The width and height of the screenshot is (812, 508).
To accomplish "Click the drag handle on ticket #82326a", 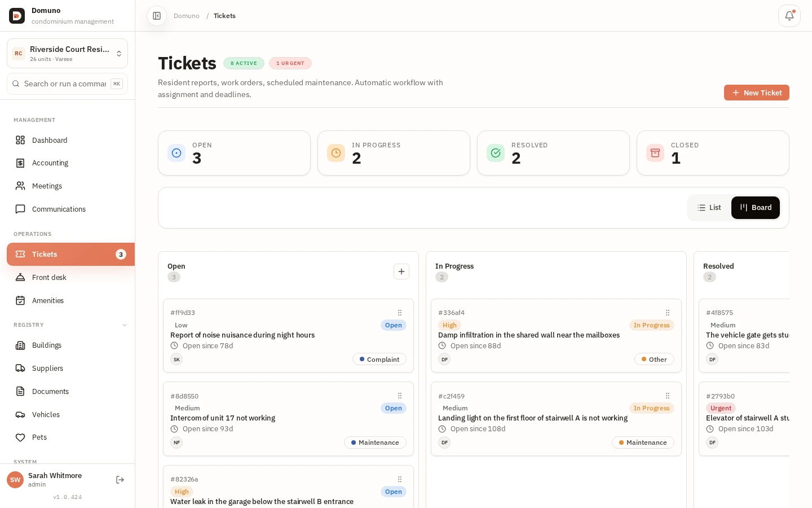I will [400, 479].
